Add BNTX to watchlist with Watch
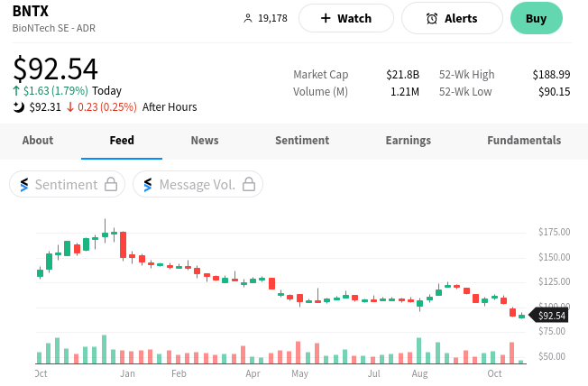 346,18
